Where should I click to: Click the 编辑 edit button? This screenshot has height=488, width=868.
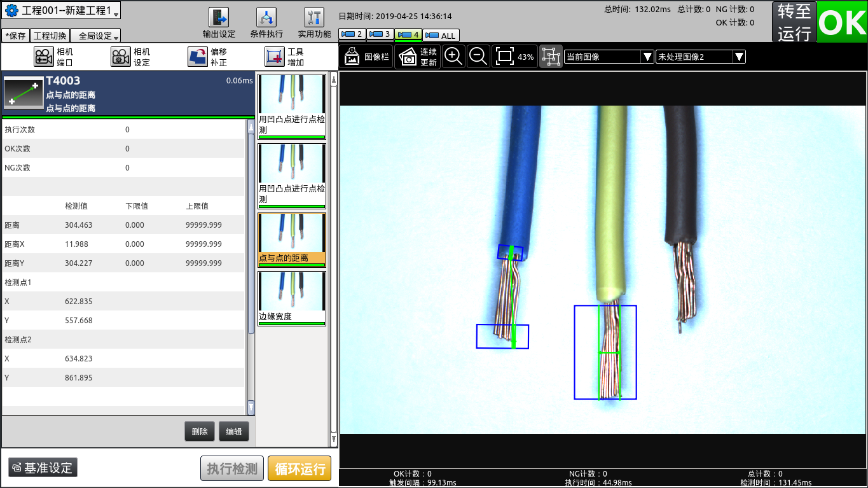pos(234,431)
